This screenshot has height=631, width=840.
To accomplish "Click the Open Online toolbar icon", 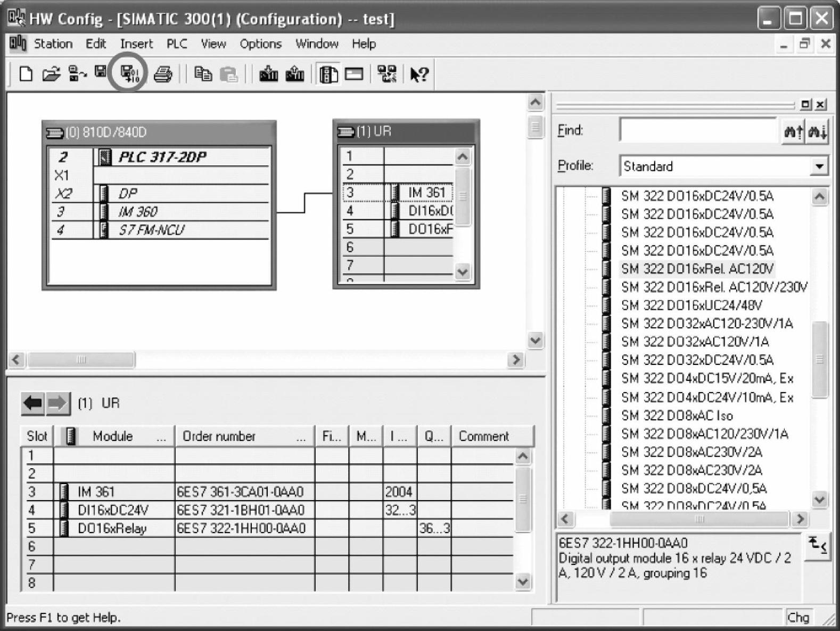I will click(x=78, y=73).
